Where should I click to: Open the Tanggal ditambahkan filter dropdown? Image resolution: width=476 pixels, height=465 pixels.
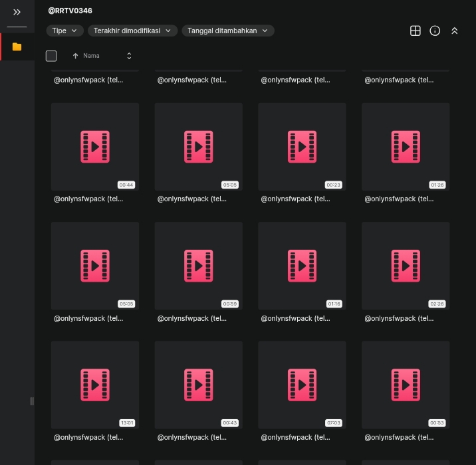pyautogui.click(x=228, y=31)
